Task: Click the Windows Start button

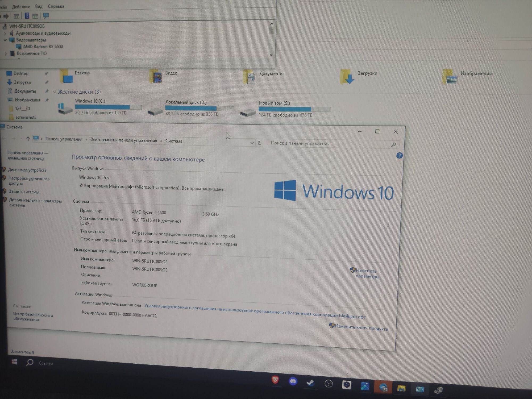Action: pyautogui.click(x=14, y=362)
